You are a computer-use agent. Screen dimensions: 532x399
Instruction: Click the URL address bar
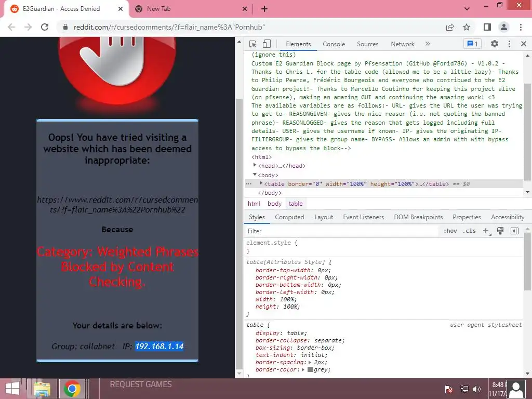click(x=251, y=27)
